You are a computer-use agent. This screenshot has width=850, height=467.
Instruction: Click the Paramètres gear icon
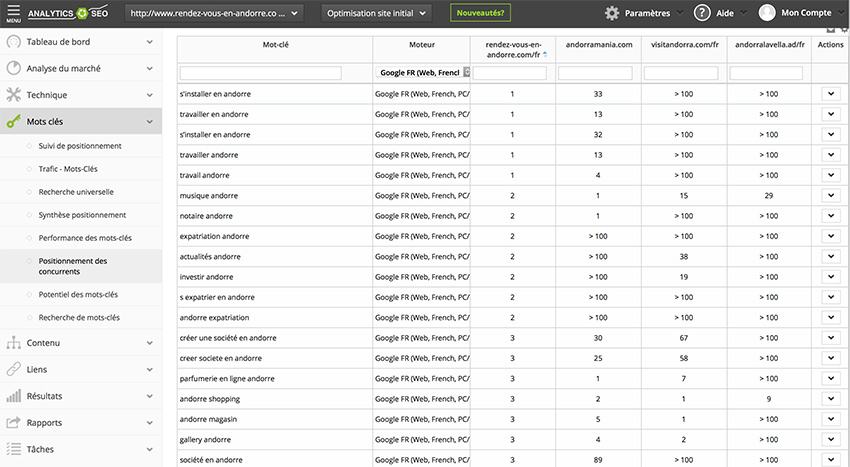pyautogui.click(x=612, y=13)
